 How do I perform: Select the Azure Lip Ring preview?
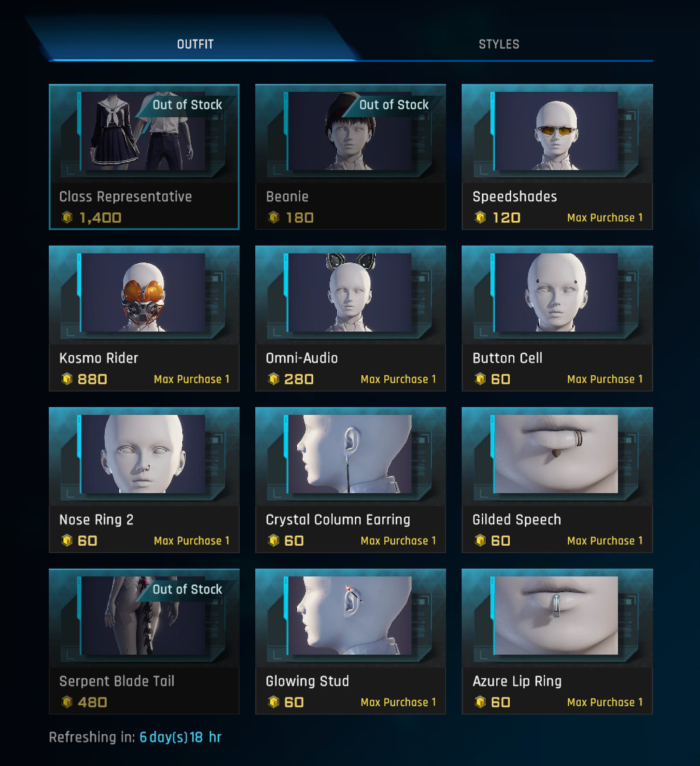pos(556,616)
